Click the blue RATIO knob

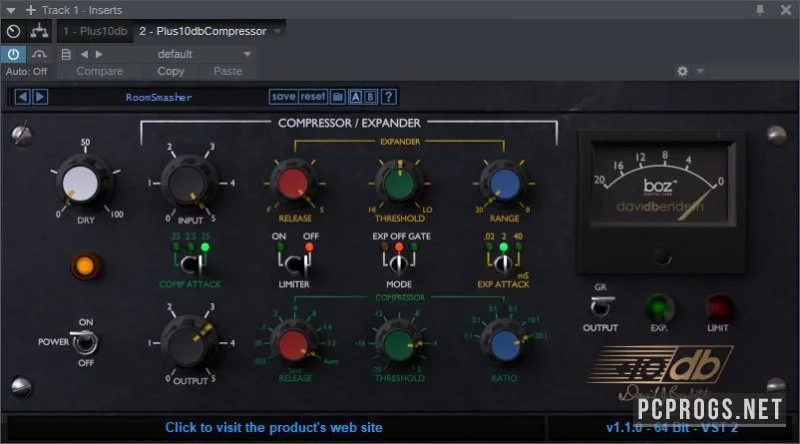coord(505,344)
